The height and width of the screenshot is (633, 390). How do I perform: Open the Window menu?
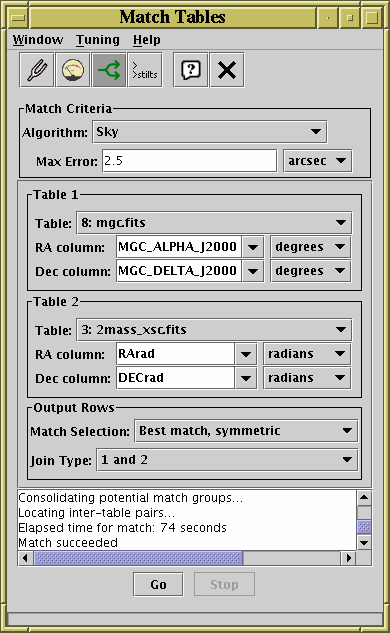38,40
